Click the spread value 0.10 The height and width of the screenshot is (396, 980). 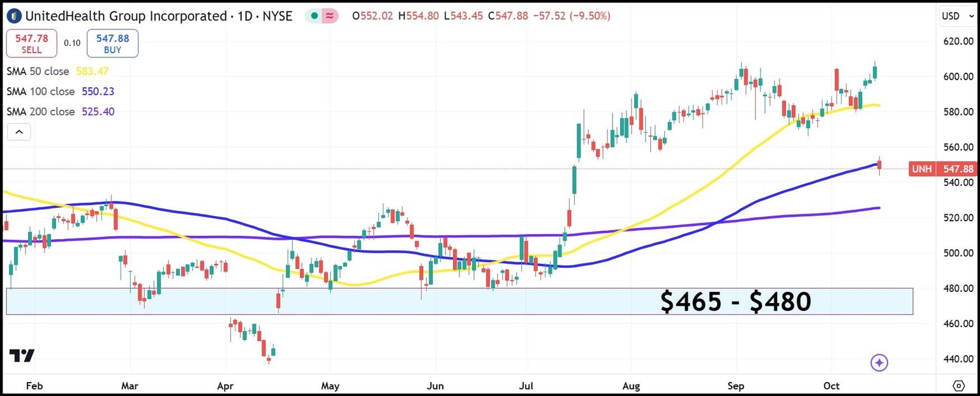click(72, 43)
